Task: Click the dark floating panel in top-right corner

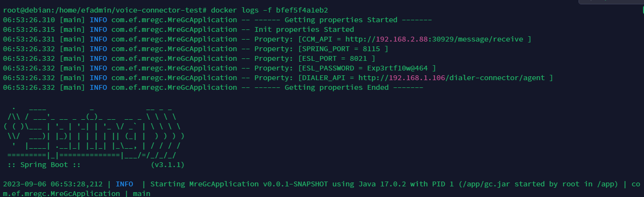Action: click(611, 2)
